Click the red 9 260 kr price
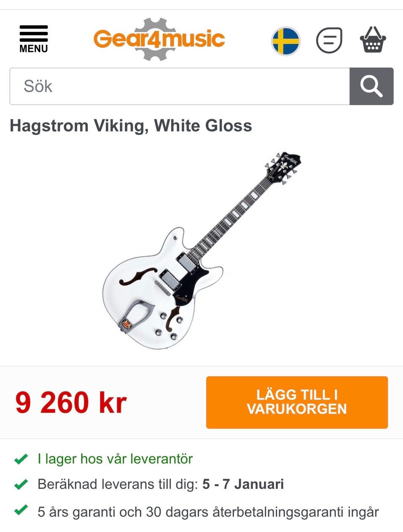Image resolution: width=403 pixels, height=532 pixels. [x=71, y=403]
